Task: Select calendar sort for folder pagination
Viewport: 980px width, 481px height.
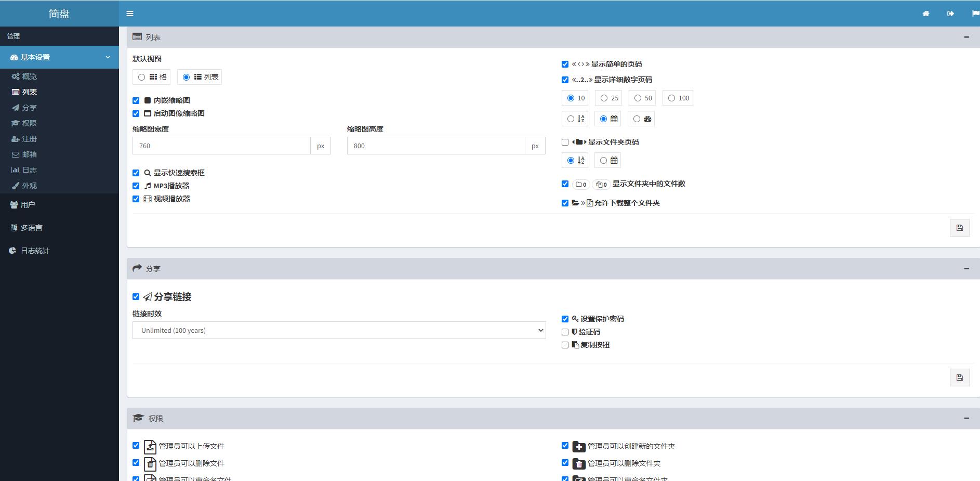Action: (x=603, y=160)
